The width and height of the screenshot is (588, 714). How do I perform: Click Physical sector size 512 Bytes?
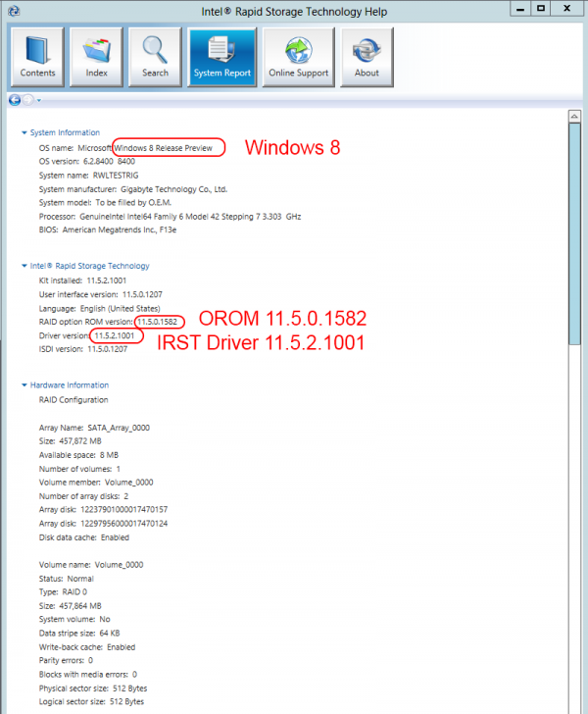tap(93, 688)
